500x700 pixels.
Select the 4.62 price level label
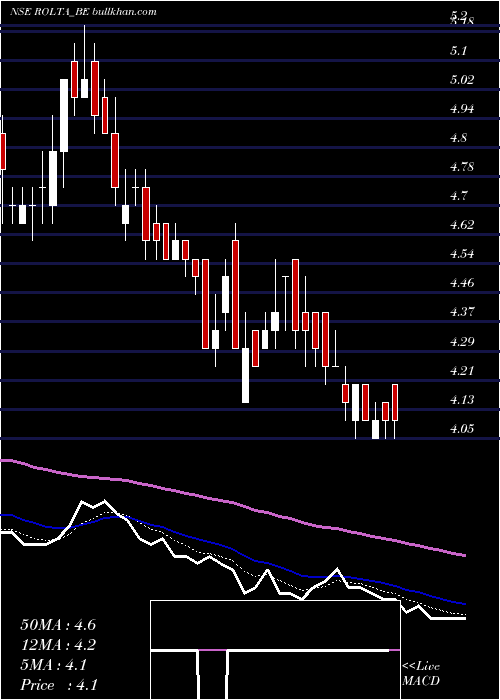(x=462, y=225)
